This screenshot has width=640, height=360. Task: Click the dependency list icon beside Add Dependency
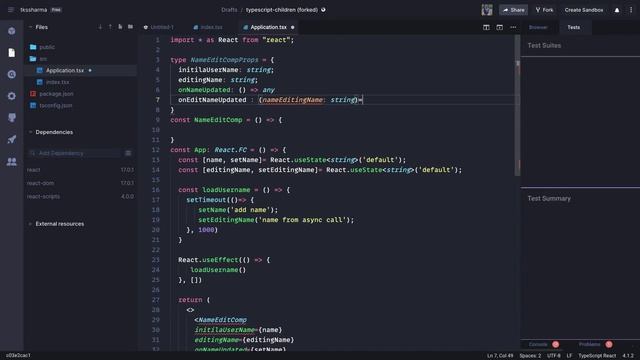coord(128,153)
